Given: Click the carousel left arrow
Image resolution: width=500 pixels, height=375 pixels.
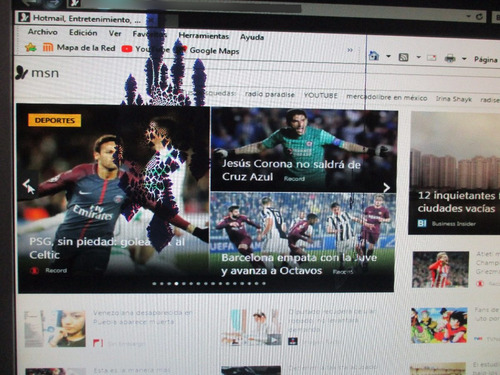Looking at the screenshot, I should 27,185.
